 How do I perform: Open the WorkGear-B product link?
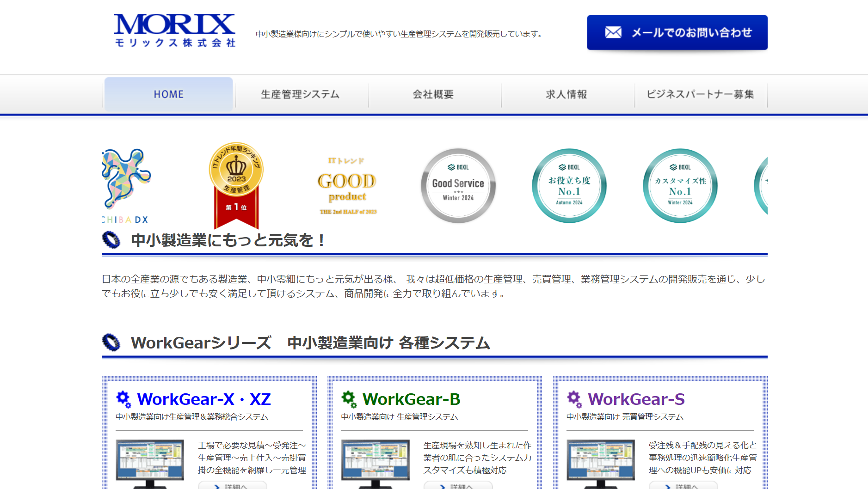[411, 399]
